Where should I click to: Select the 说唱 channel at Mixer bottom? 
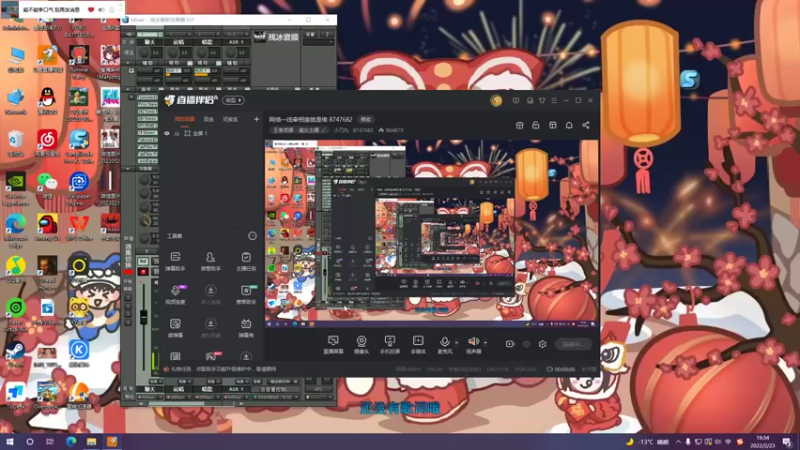coord(178,389)
